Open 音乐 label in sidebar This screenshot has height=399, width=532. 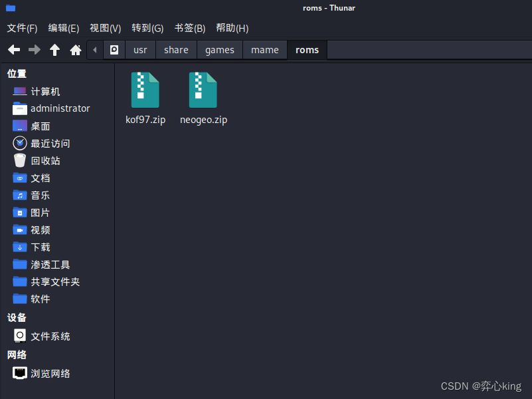[x=41, y=196]
